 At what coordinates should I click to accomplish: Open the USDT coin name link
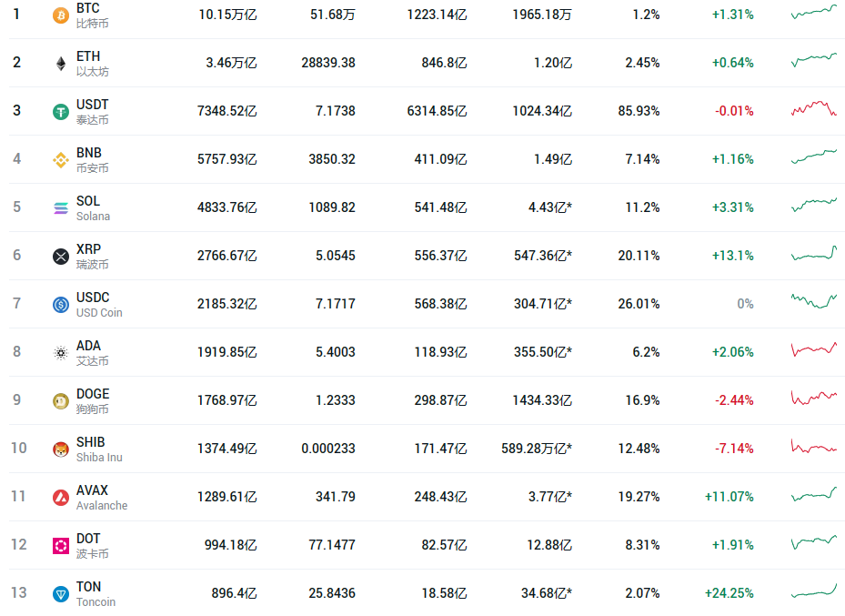[92, 105]
